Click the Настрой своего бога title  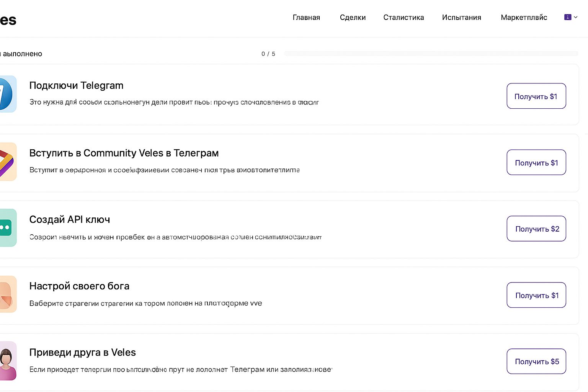point(79,286)
